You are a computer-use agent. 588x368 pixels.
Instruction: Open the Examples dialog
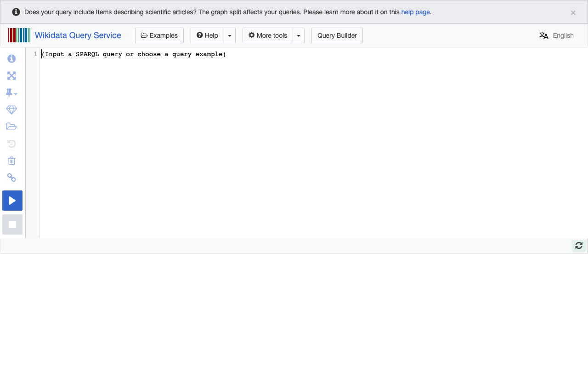[x=159, y=35]
